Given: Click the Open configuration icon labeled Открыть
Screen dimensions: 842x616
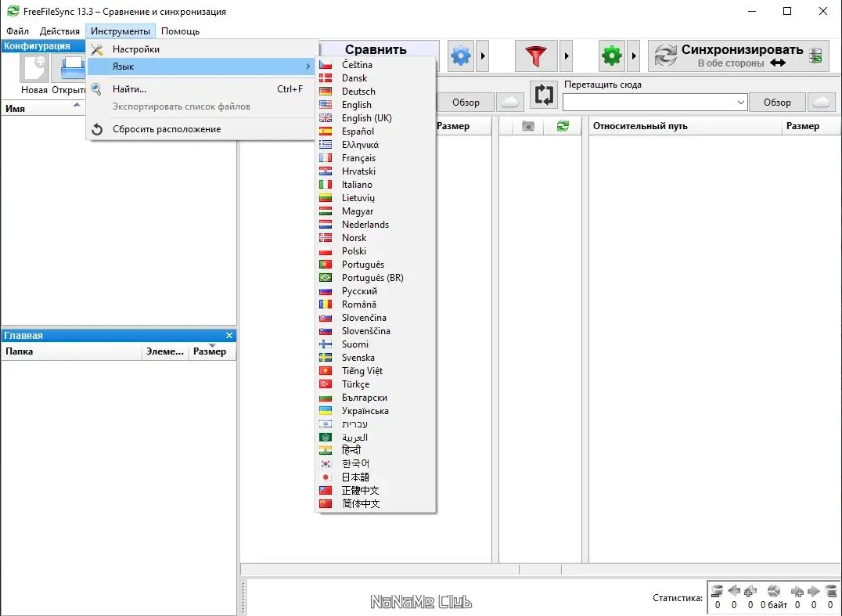Looking at the screenshot, I should coord(73,70).
